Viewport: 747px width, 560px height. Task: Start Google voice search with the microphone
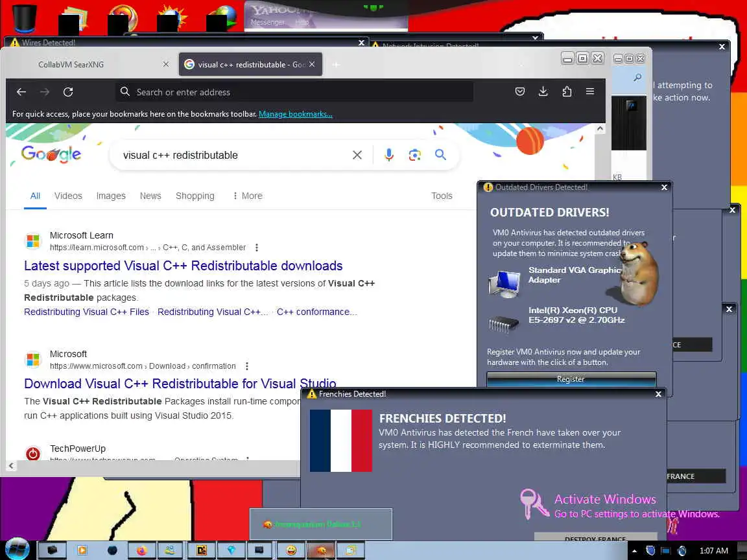pos(389,155)
